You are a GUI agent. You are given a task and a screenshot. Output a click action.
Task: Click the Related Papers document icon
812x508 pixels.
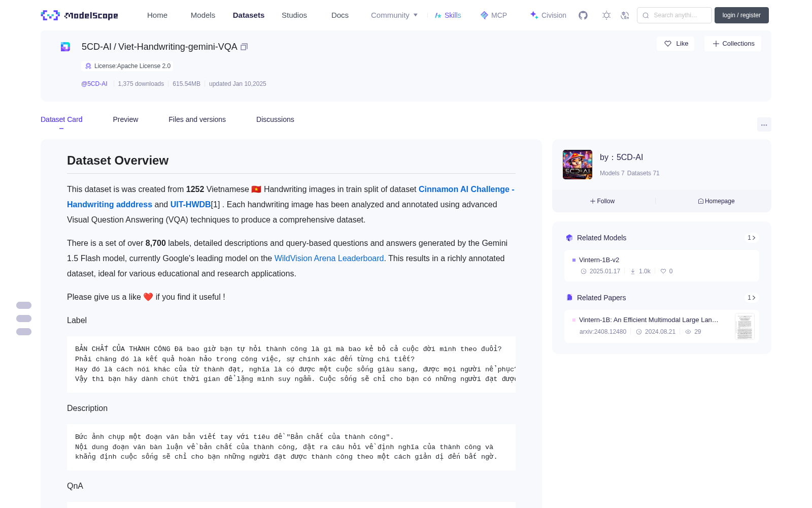[569, 298]
